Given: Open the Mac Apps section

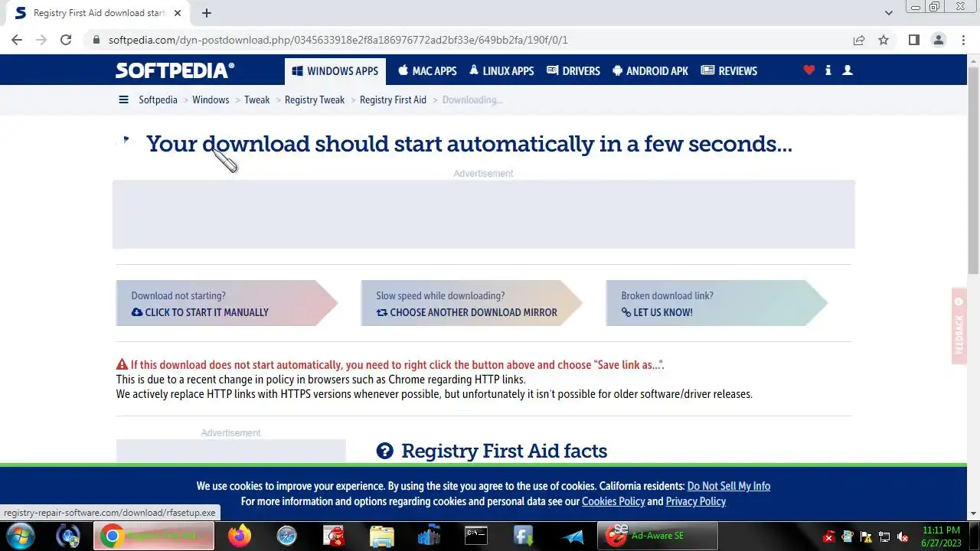Looking at the screenshot, I should pyautogui.click(x=427, y=70).
